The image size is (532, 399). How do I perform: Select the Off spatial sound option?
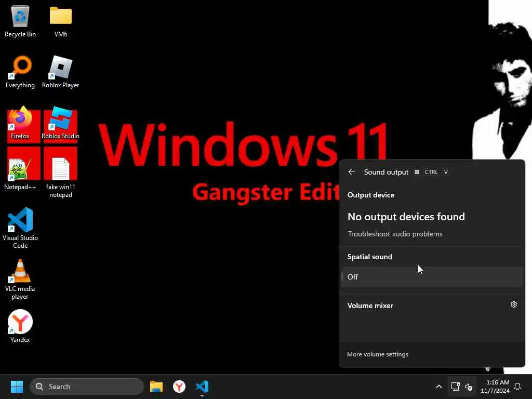[x=432, y=277]
